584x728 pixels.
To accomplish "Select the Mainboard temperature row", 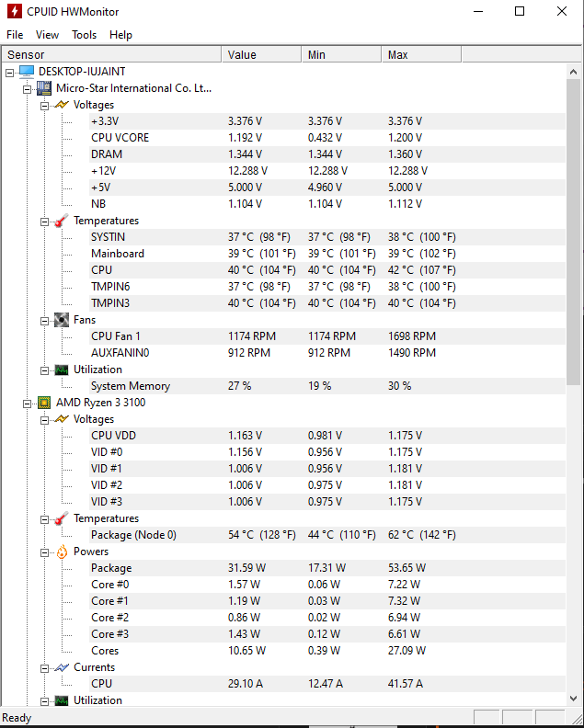I will [x=327, y=254].
